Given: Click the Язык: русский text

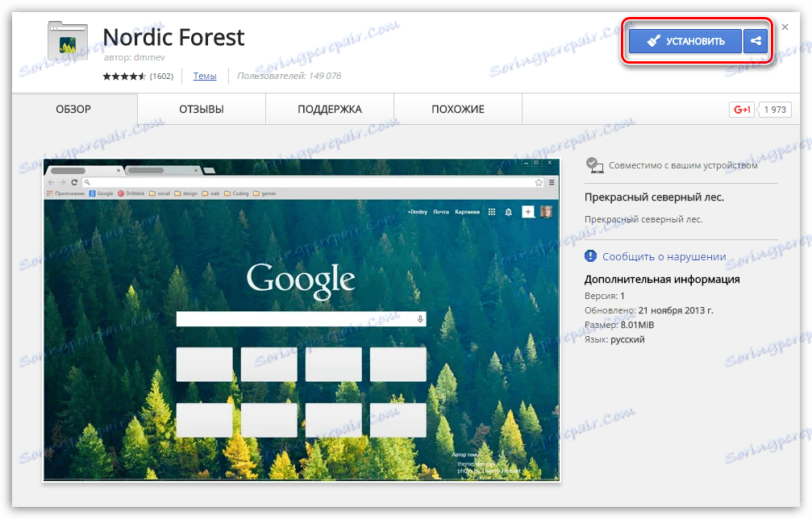Looking at the screenshot, I should [614, 339].
